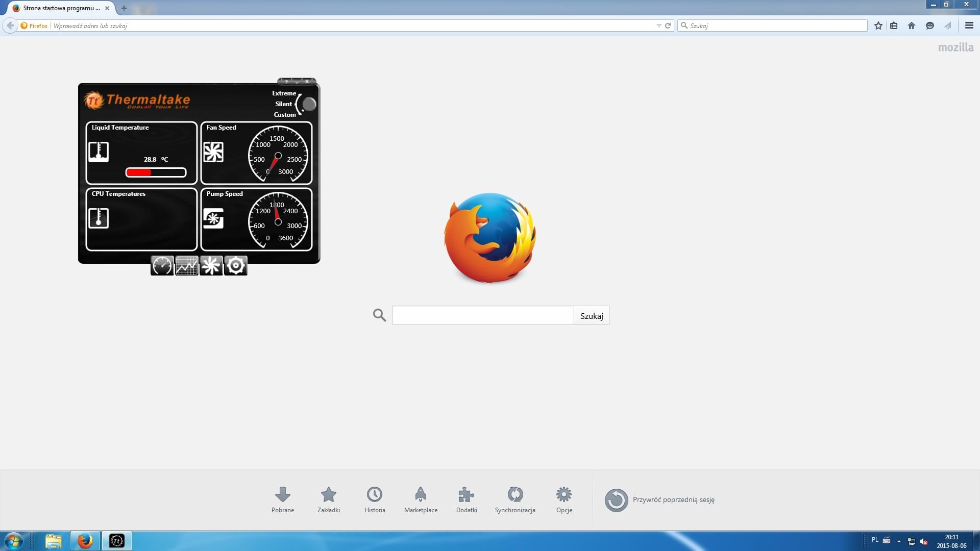
Task: Focus the center page search field
Action: click(483, 316)
